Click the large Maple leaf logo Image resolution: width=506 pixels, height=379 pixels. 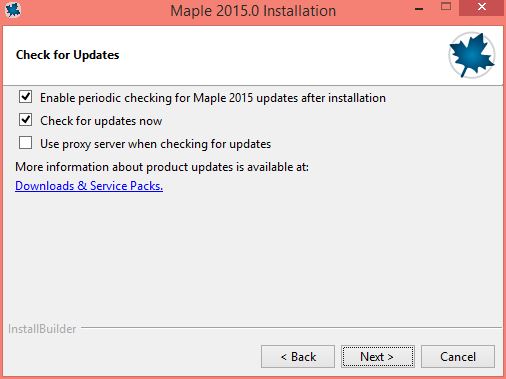(x=471, y=55)
